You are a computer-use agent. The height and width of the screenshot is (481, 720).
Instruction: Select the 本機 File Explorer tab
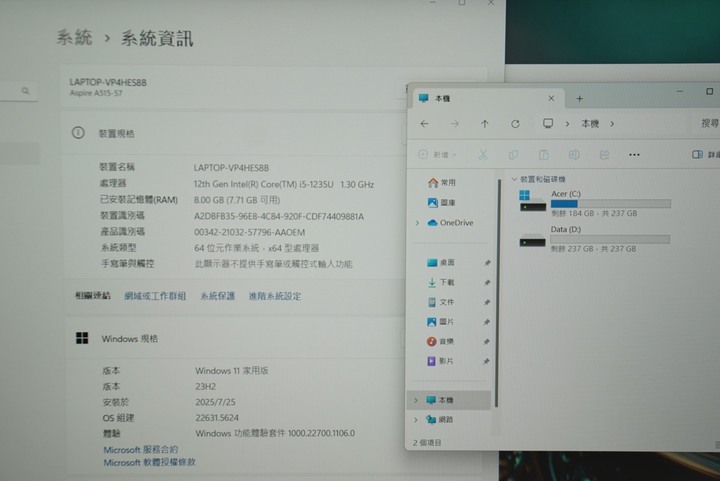[x=488, y=98]
